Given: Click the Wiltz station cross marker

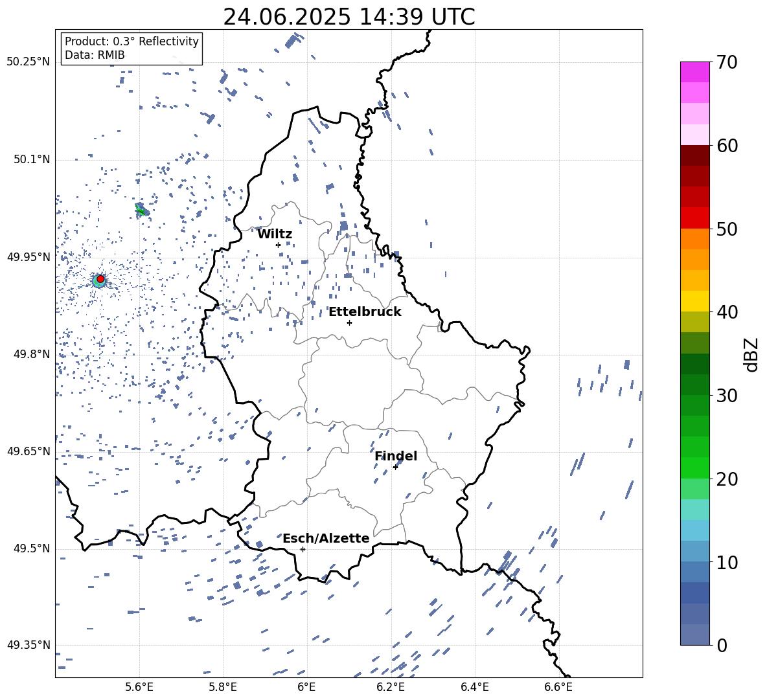Looking at the screenshot, I should pyautogui.click(x=278, y=245).
